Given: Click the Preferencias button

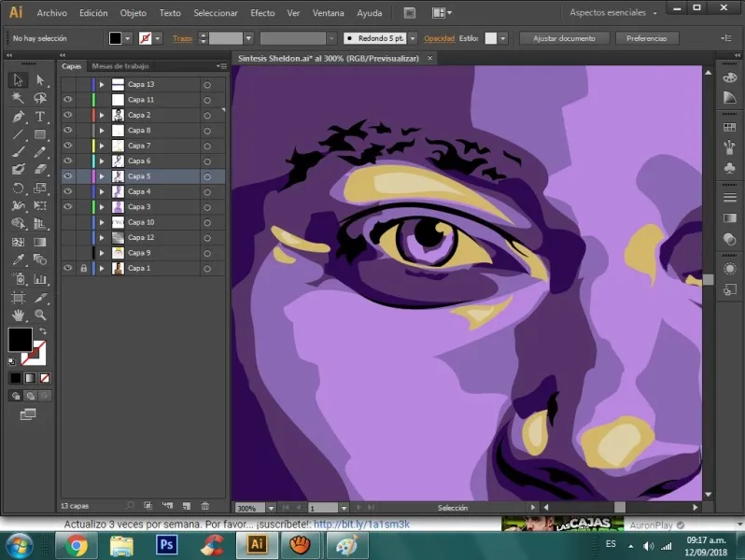Looking at the screenshot, I should (x=646, y=38).
